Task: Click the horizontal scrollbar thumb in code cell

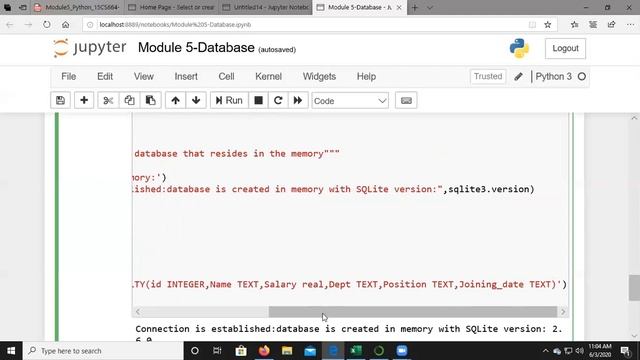Action: pos(413,311)
